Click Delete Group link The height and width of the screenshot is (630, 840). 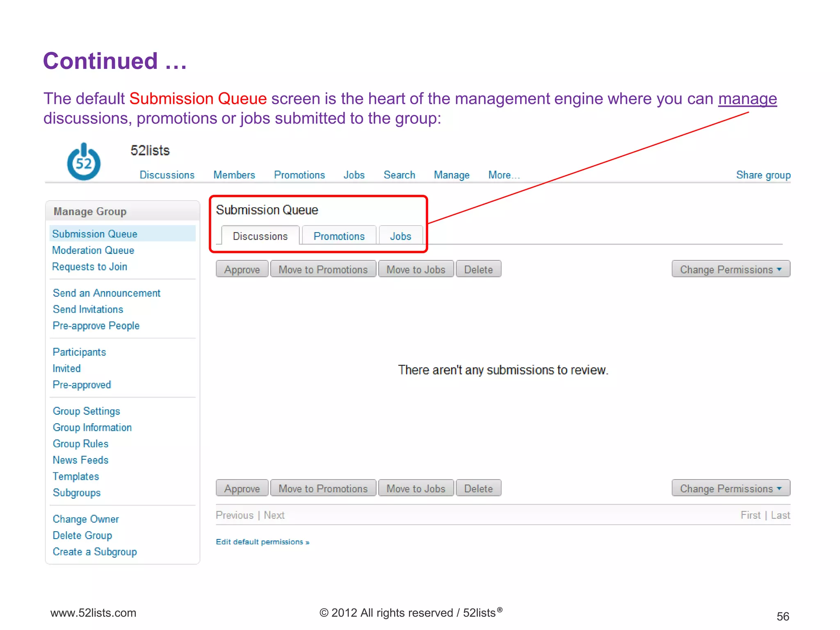coord(82,535)
